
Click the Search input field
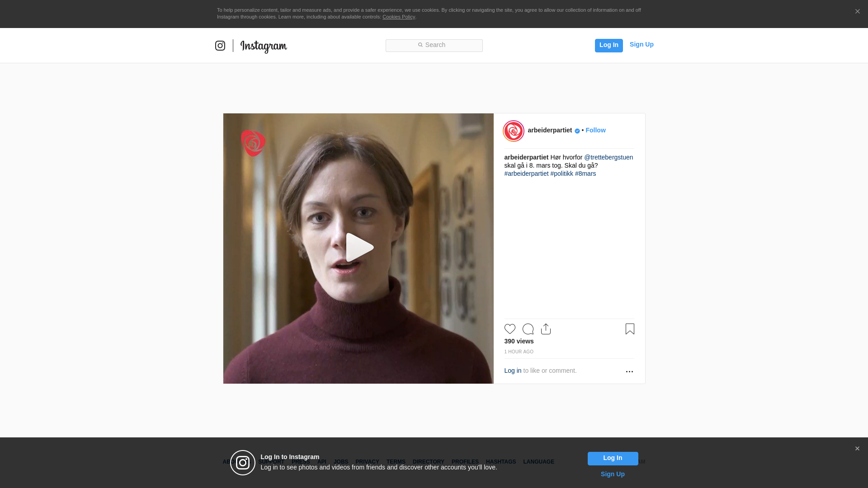click(434, 45)
